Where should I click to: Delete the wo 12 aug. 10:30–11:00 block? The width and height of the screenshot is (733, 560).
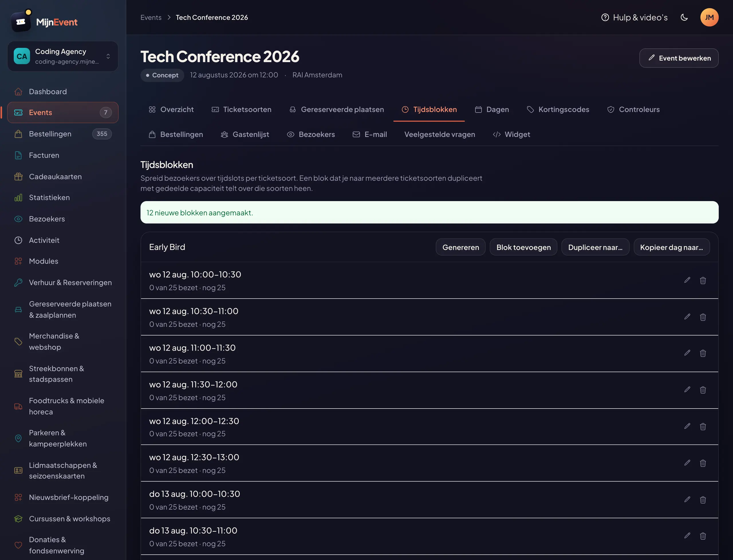(703, 317)
